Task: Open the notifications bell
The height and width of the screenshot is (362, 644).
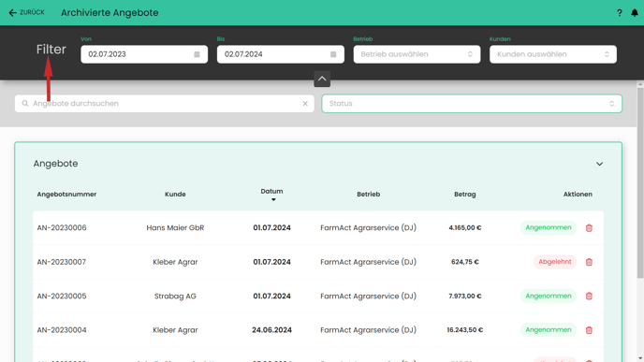Action: tap(635, 13)
